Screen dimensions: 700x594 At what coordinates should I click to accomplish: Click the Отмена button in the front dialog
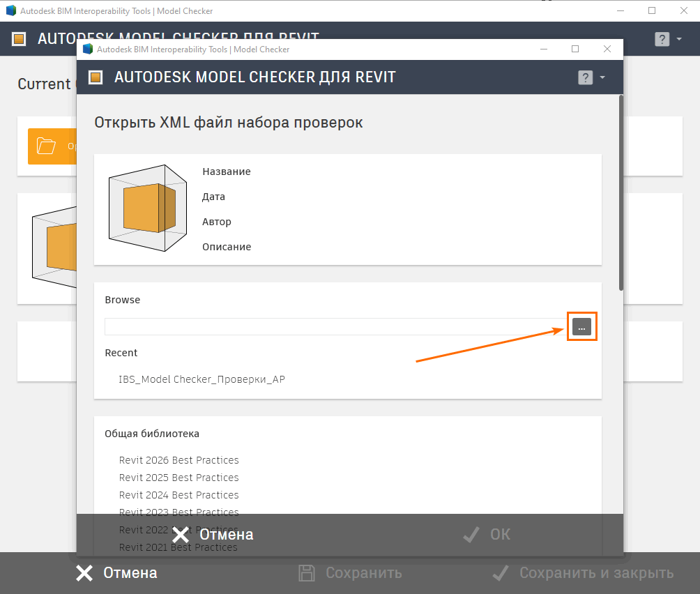(213, 534)
